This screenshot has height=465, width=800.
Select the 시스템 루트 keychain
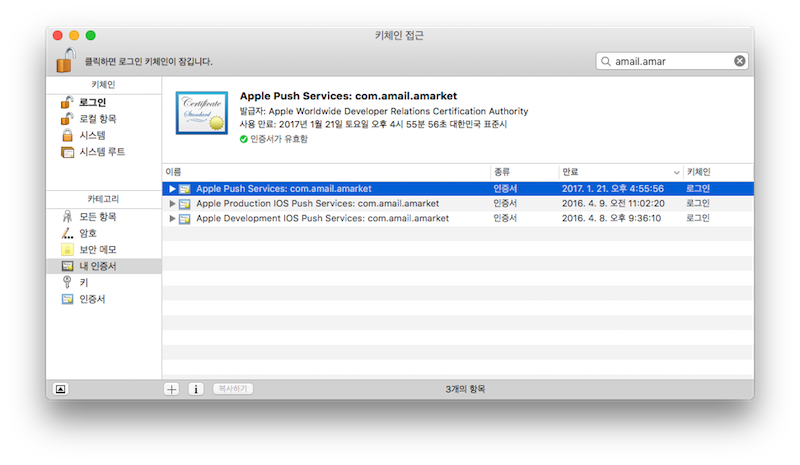tap(104, 152)
